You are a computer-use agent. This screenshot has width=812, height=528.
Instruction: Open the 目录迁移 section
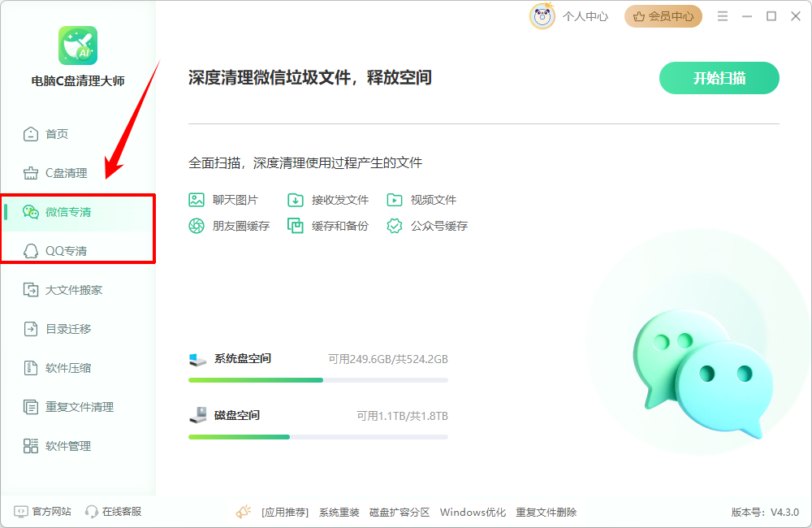point(78,328)
